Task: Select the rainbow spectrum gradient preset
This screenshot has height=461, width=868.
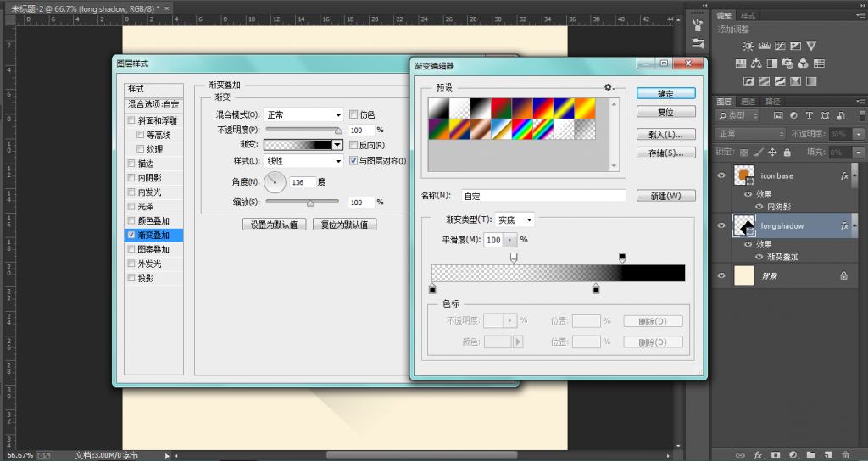Action: click(521, 129)
